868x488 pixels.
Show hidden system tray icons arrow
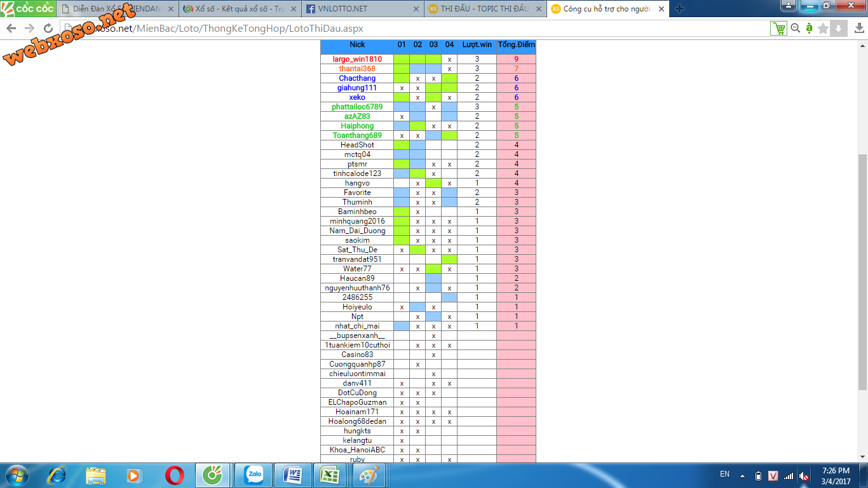pyautogui.click(x=742, y=475)
